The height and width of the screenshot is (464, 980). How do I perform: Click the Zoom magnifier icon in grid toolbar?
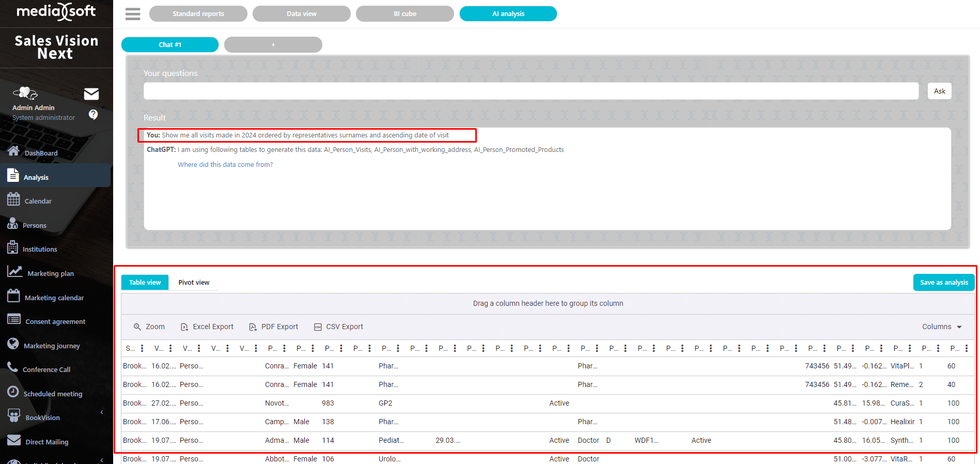click(137, 327)
